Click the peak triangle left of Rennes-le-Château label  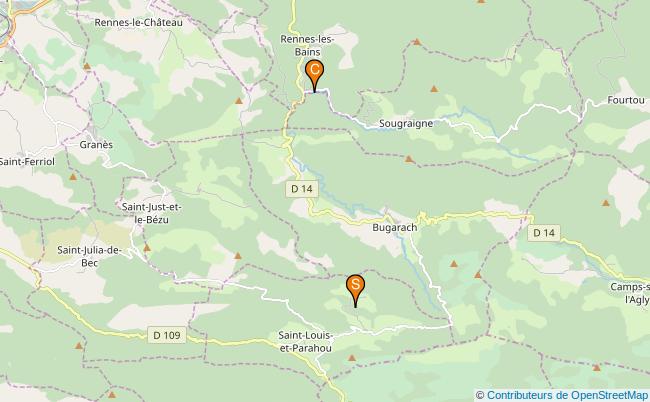tap(87, 66)
